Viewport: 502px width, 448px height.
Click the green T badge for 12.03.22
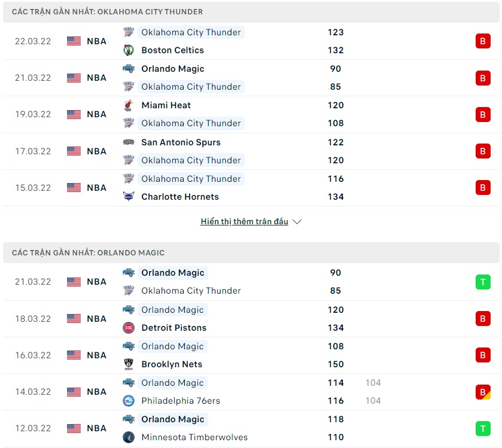483,428
